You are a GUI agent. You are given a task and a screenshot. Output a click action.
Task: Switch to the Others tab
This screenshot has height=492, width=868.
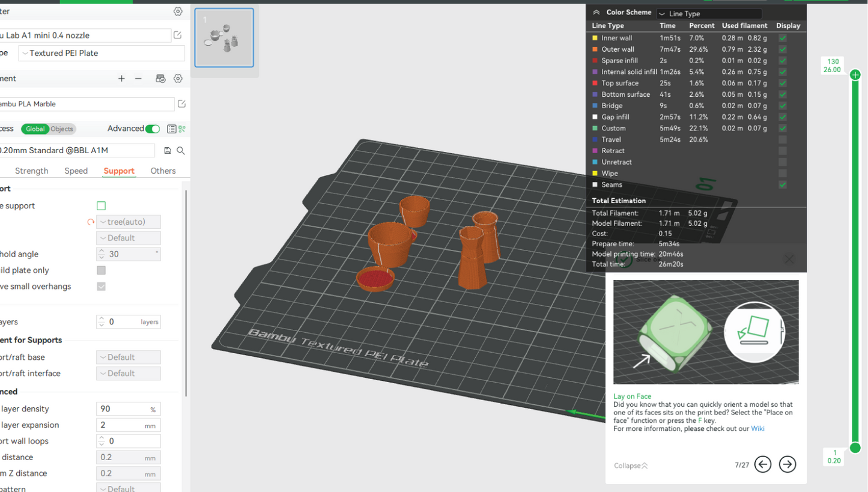click(x=163, y=171)
